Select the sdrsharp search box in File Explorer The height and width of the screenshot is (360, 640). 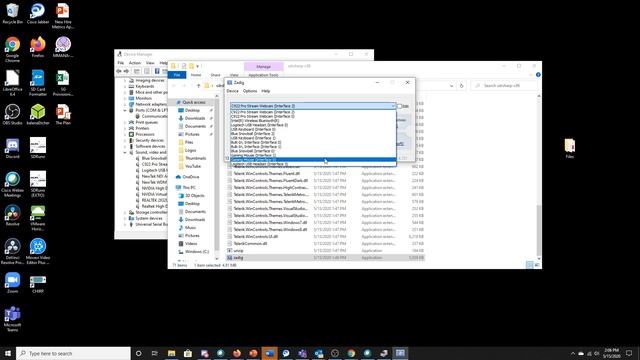coord(504,86)
